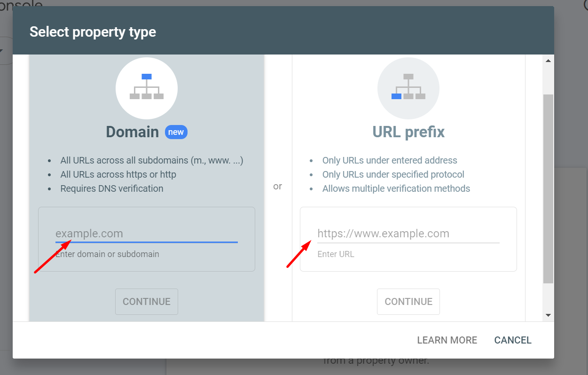Click CONTINUE under the Domain panel

(x=147, y=302)
